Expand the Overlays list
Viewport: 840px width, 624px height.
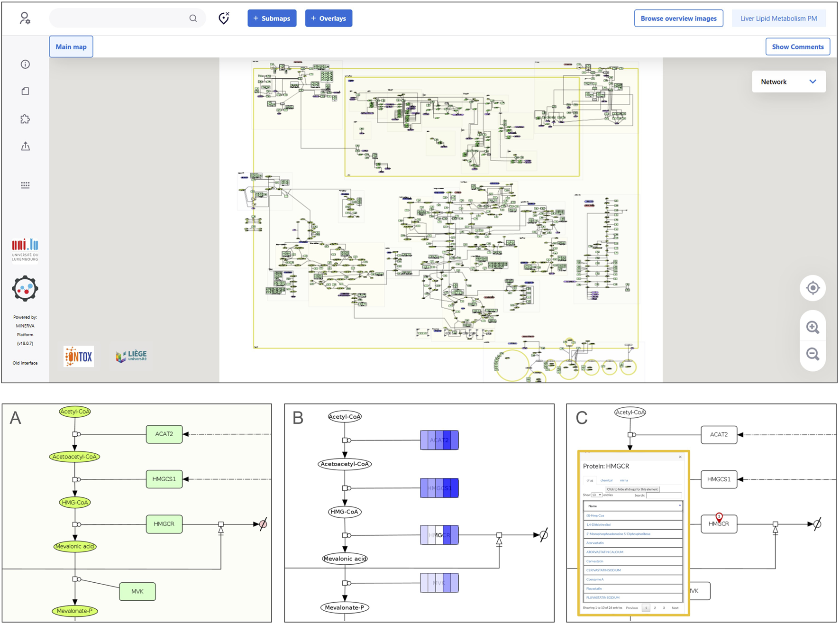tap(329, 18)
